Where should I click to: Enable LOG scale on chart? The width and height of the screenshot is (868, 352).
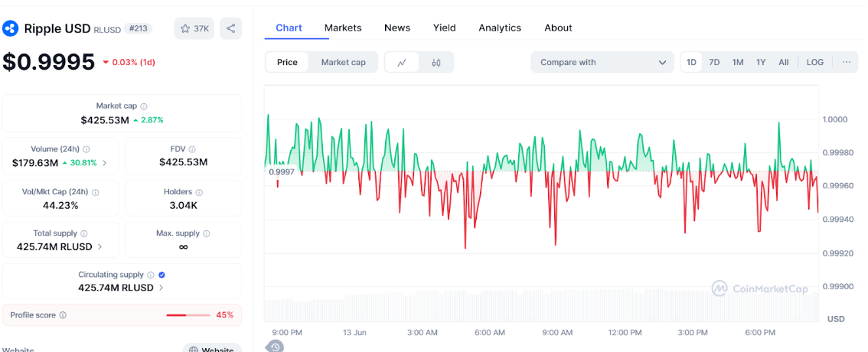815,62
